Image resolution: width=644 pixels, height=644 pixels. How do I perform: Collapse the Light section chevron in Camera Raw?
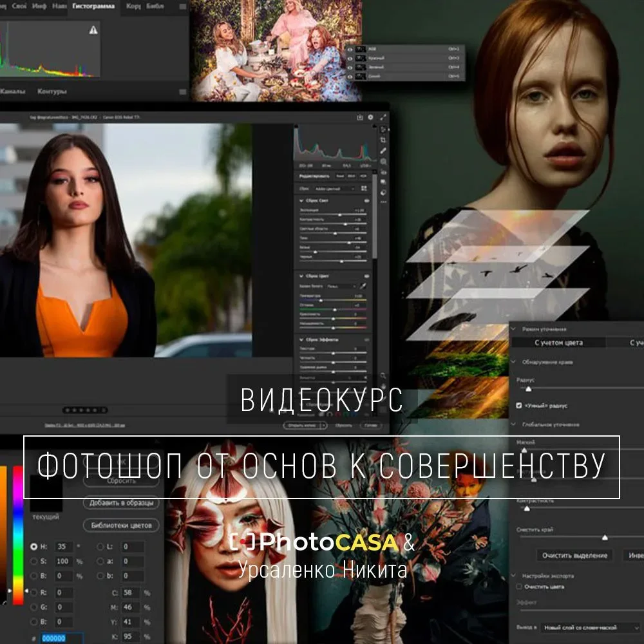[x=301, y=201]
